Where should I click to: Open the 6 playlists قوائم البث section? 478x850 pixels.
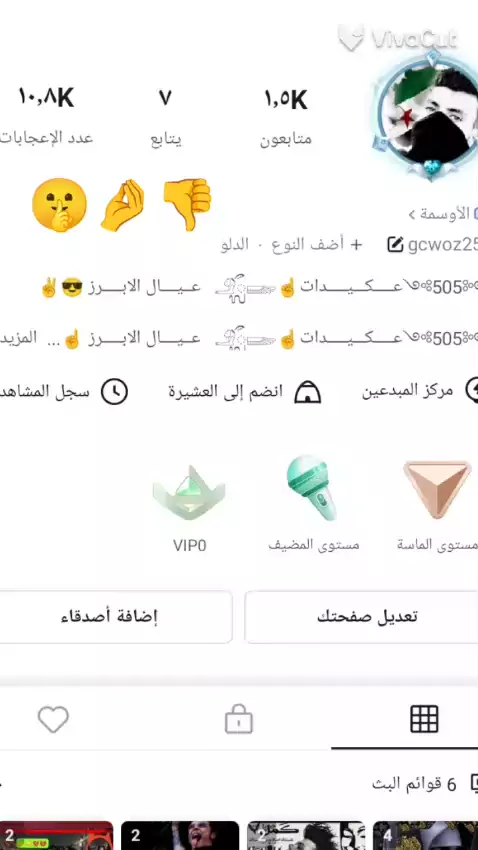(x=415, y=784)
